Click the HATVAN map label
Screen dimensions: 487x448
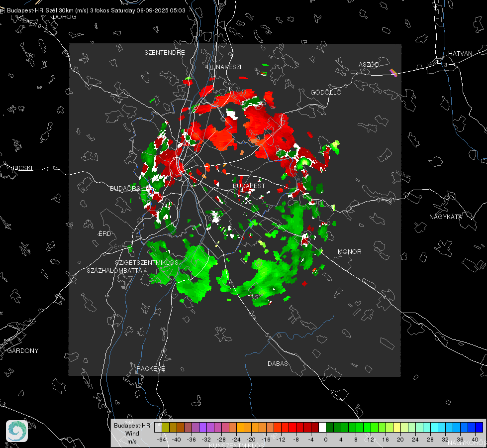pyautogui.click(x=460, y=53)
